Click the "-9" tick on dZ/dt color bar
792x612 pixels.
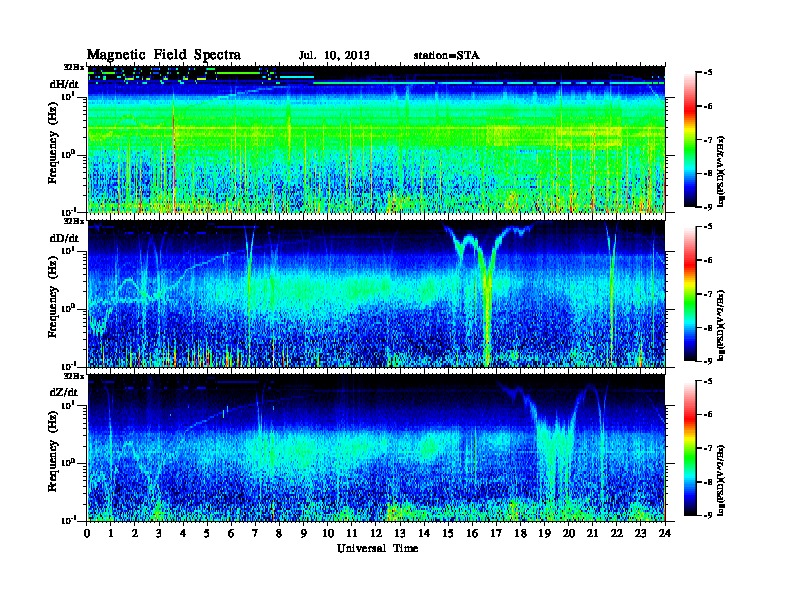[x=708, y=515]
